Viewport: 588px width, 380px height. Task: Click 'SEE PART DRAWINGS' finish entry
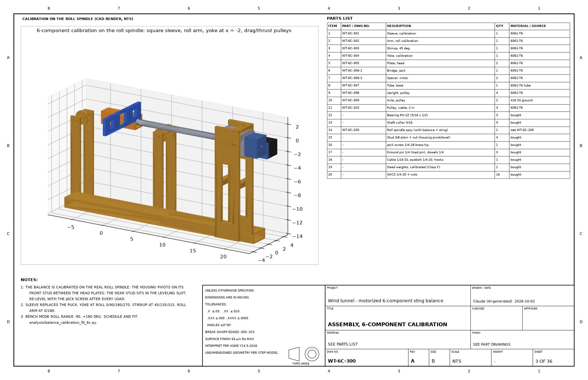[491, 345]
